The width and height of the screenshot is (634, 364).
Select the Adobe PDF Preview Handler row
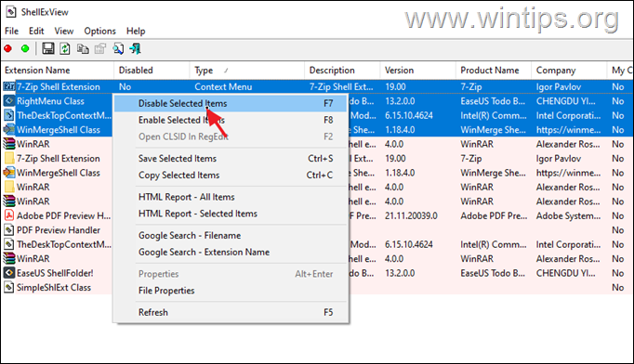[x=57, y=215]
